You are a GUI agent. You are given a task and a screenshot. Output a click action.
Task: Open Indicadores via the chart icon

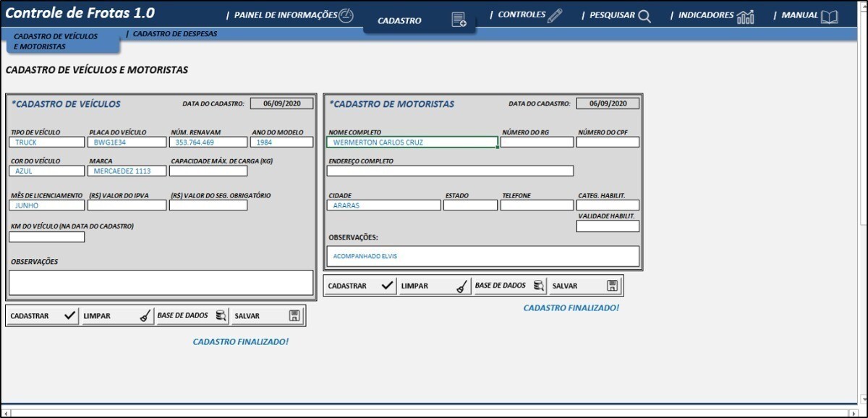[745, 16]
